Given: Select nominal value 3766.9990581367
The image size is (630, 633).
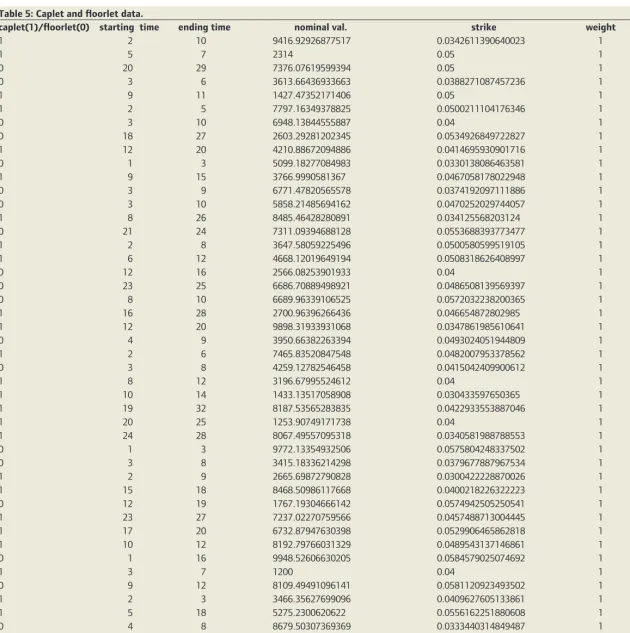Looking at the screenshot, I should [x=309, y=177].
